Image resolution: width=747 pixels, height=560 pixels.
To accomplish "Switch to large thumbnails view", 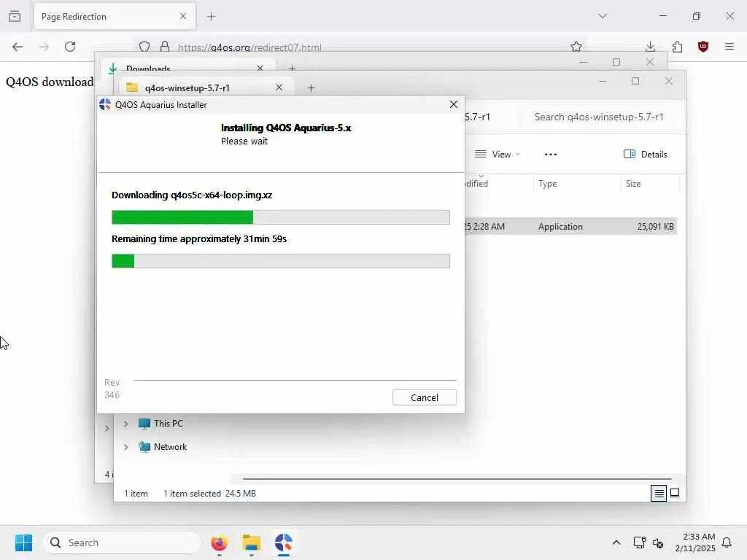I will pos(675,494).
